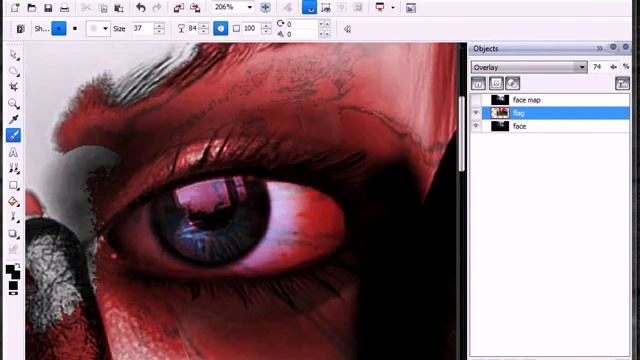Click the transparency field showing 84
Image resolution: width=640 pixels, height=360 pixels.
point(192,29)
